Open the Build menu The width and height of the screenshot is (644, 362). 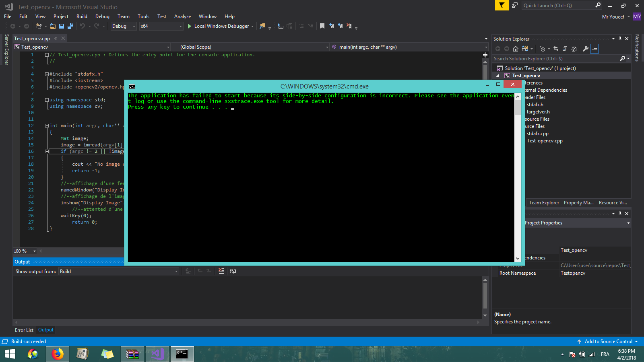click(x=82, y=16)
